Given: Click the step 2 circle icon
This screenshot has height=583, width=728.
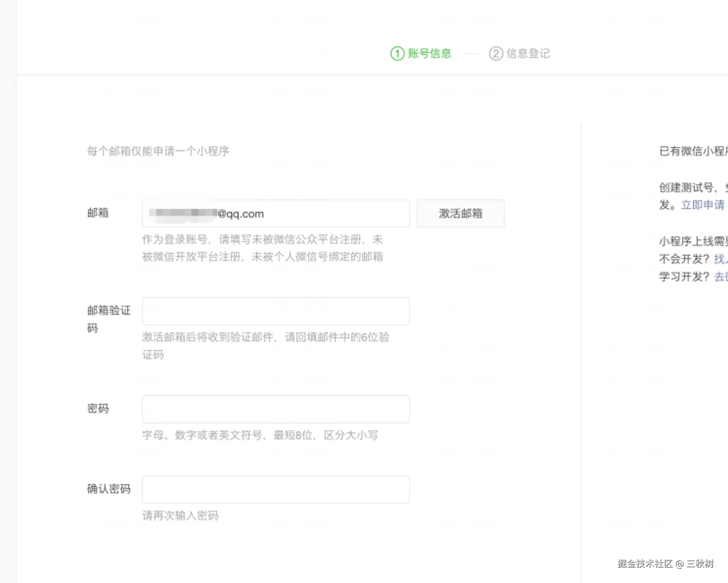Looking at the screenshot, I should 496,54.
